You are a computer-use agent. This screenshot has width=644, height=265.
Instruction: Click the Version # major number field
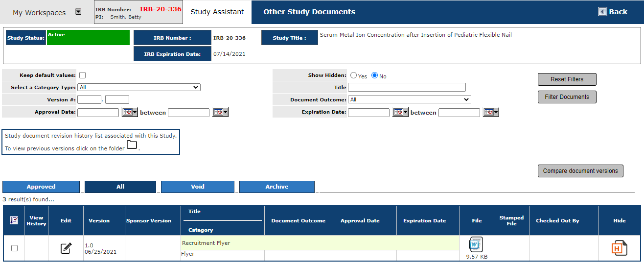(x=89, y=99)
